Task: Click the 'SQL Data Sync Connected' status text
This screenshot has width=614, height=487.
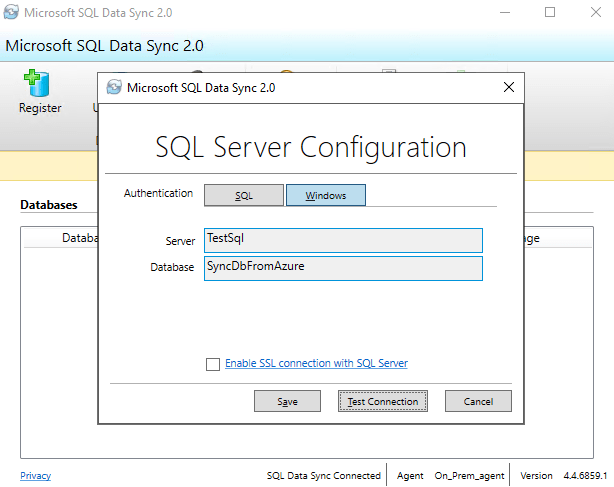Action: (323, 476)
